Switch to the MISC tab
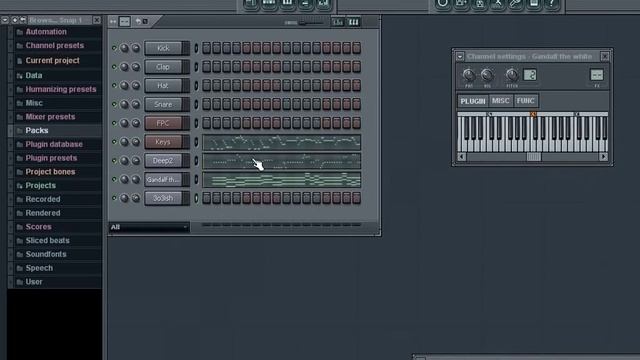 tap(500, 100)
